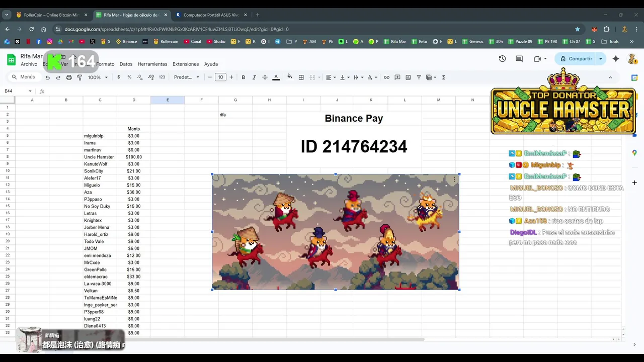Open the Compartir dropdown arrow

pos(600,59)
